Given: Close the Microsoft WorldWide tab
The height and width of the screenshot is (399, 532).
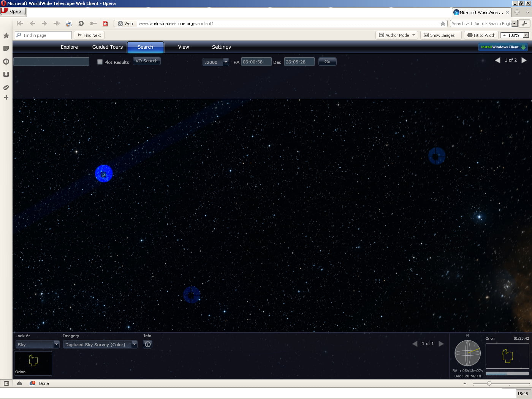Looking at the screenshot, I should pos(507,13).
